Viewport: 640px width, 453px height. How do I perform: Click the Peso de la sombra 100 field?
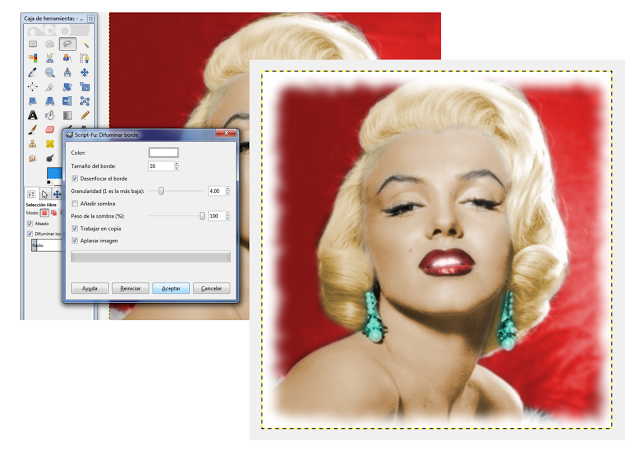(216, 216)
